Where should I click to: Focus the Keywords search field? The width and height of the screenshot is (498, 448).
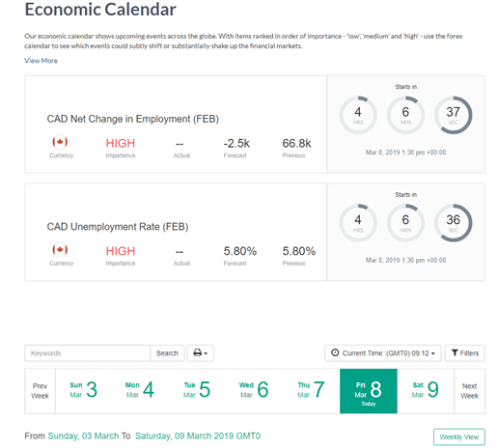coord(88,353)
